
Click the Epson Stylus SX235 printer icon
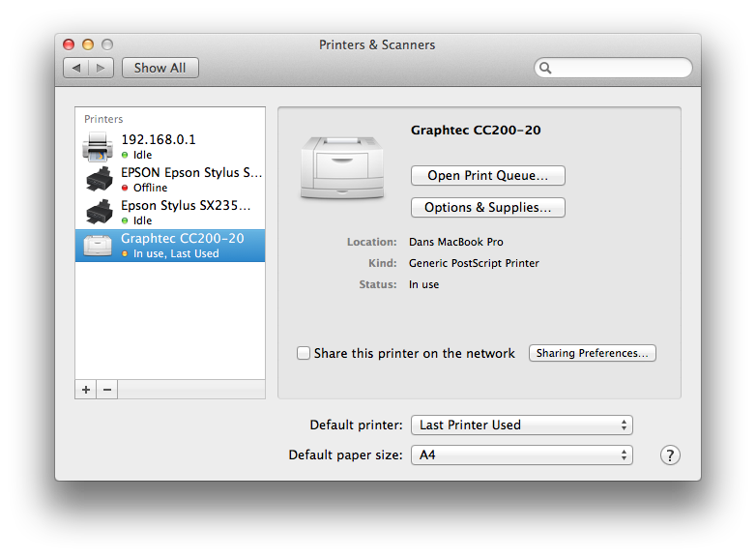coord(99,212)
